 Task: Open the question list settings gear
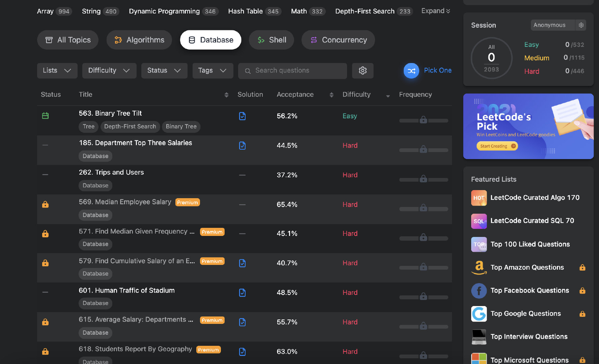pyautogui.click(x=363, y=70)
